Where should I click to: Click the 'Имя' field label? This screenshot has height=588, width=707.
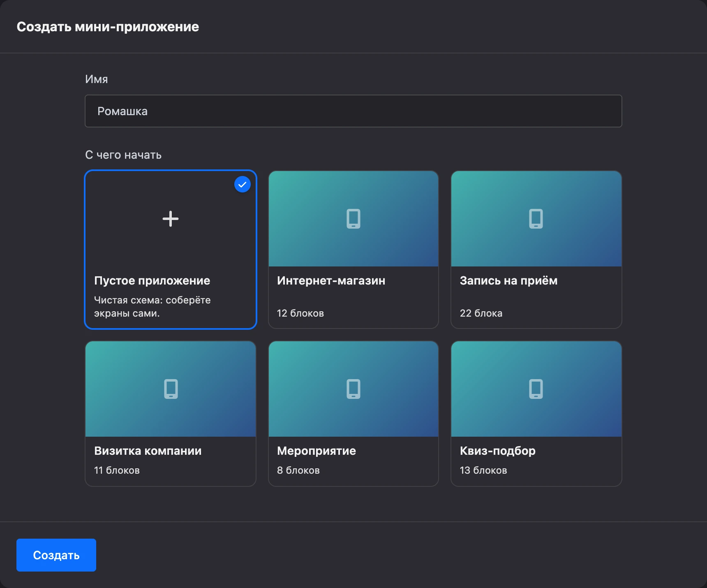[97, 79]
